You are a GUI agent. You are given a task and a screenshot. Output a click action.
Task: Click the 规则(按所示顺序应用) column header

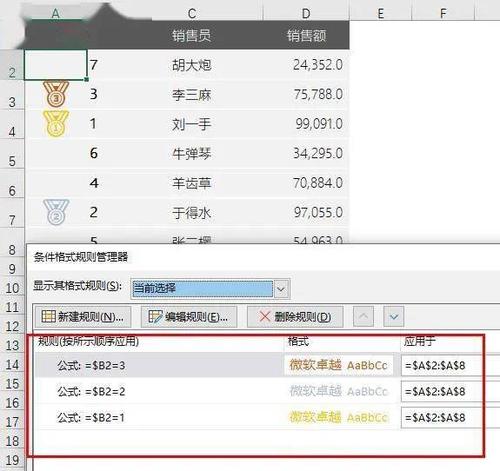point(89,341)
